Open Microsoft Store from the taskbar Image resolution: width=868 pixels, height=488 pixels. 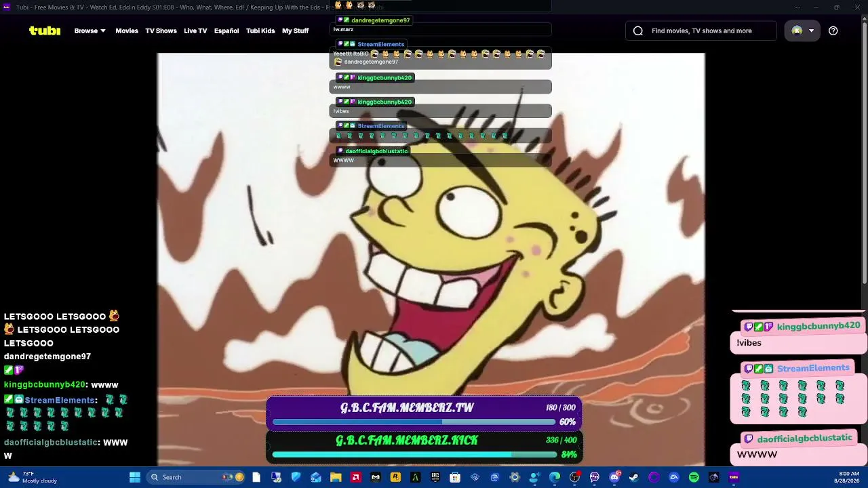[455, 477]
